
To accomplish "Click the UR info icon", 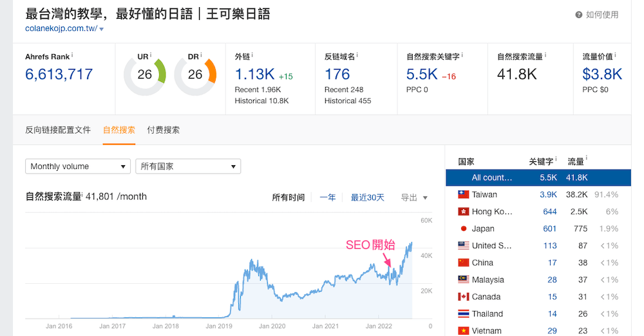I will tap(151, 54).
